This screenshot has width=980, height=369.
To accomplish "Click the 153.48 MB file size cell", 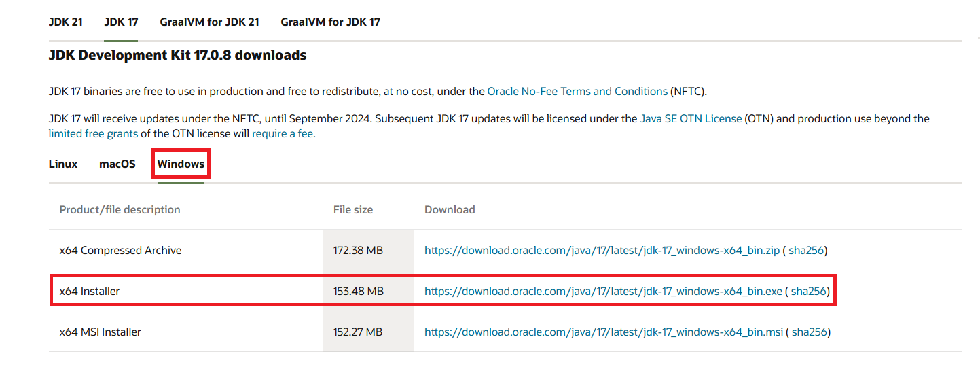I will click(367, 291).
